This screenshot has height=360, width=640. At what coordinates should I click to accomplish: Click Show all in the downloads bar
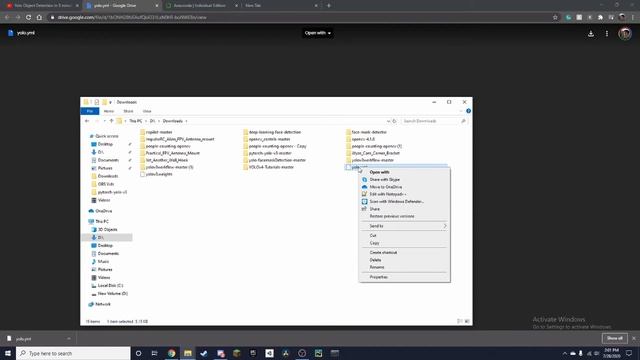[614, 338]
